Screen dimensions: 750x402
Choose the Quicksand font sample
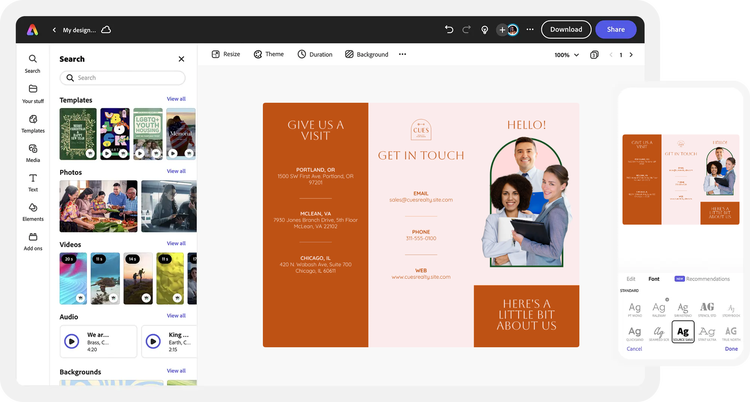pyautogui.click(x=635, y=333)
